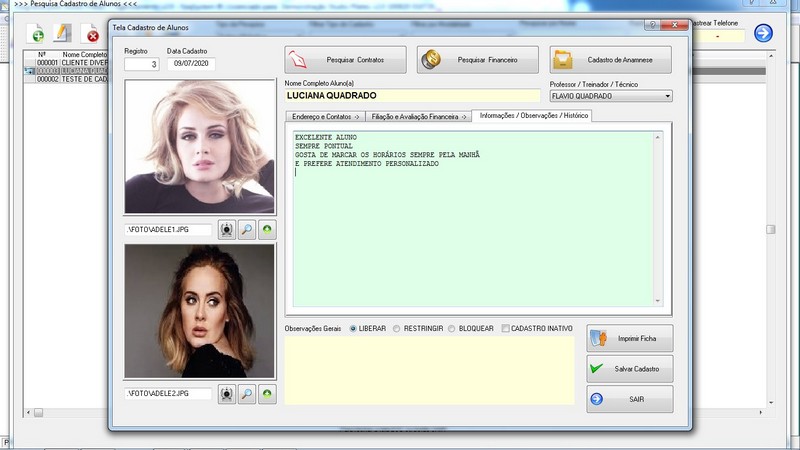The height and width of the screenshot is (450, 800).
Task: Switch to Endereço e Contatos tab
Action: pyautogui.click(x=325, y=117)
